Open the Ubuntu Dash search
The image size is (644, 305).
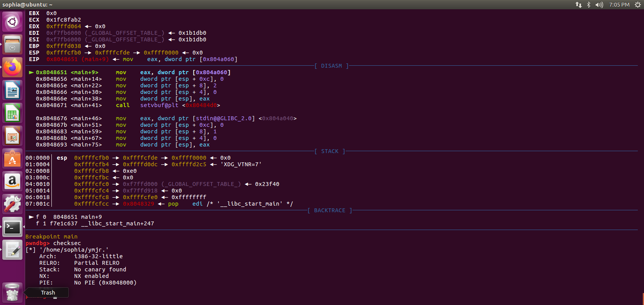[x=12, y=22]
